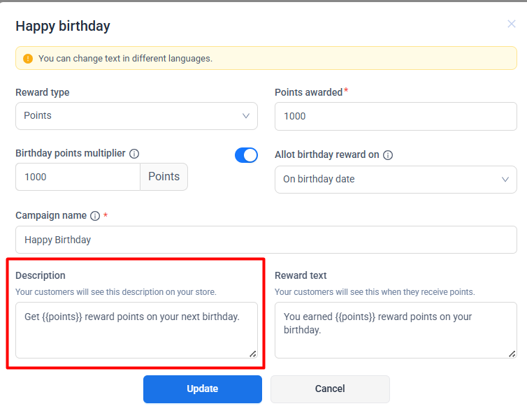
Task: Click the Happy birthday dialog title
Action: click(63, 27)
